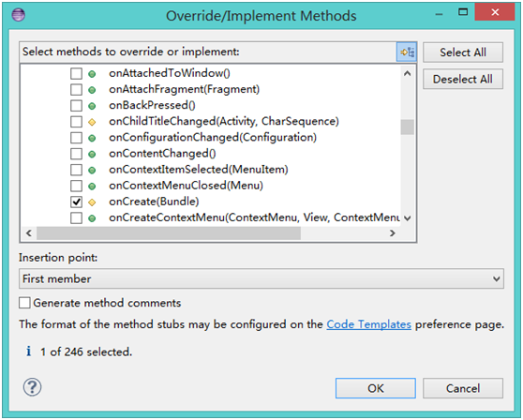Select onContextMenuClosed(Menu) method text

(x=186, y=186)
